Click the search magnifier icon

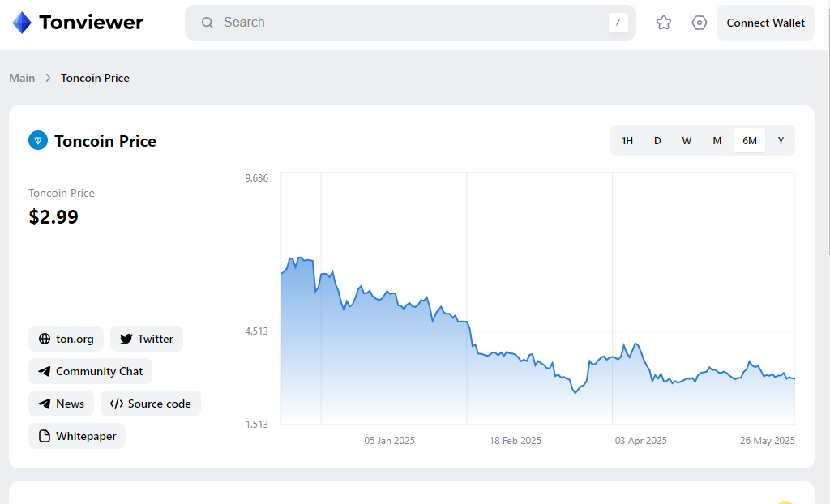[207, 22]
